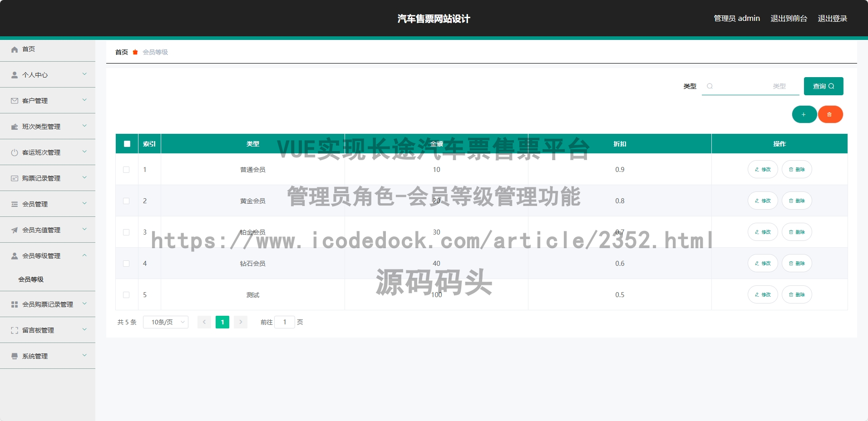The height and width of the screenshot is (421, 868).
Task: Go to the next page arrow
Action: tap(241, 322)
